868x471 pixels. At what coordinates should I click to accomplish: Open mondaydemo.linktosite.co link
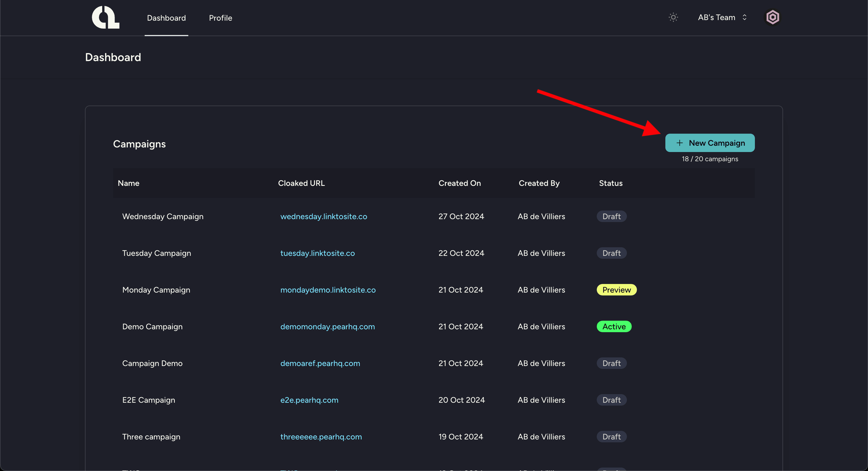pos(328,290)
